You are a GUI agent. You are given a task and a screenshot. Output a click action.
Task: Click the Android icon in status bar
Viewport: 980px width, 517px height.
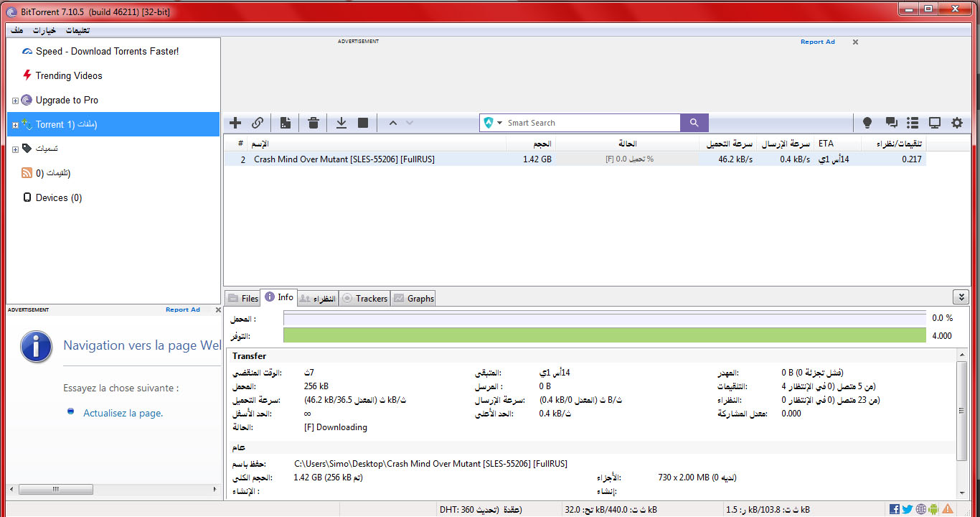933,509
